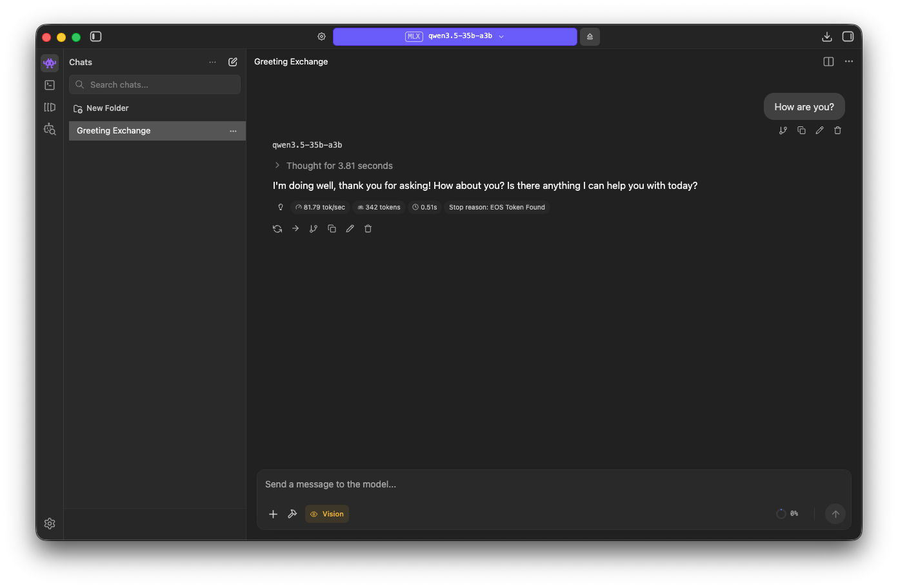Copy the assistant's message

pyautogui.click(x=332, y=228)
